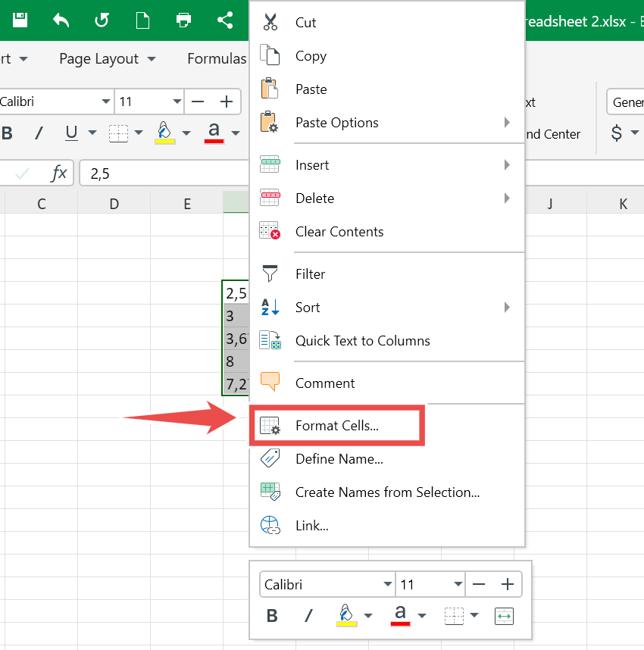
Task: Toggle Italic in the mini toolbar
Action: click(x=308, y=616)
